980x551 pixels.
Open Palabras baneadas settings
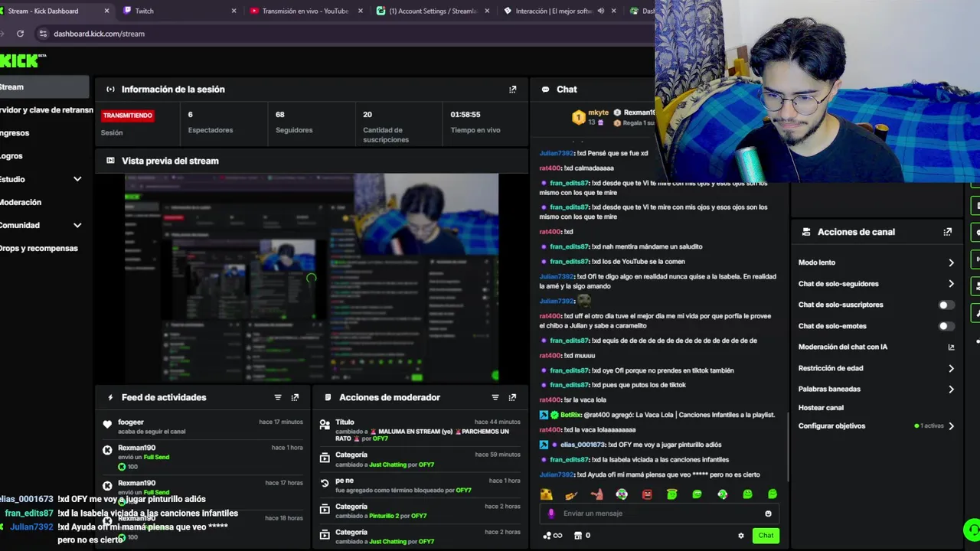pyautogui.click(x=876, y=389)
